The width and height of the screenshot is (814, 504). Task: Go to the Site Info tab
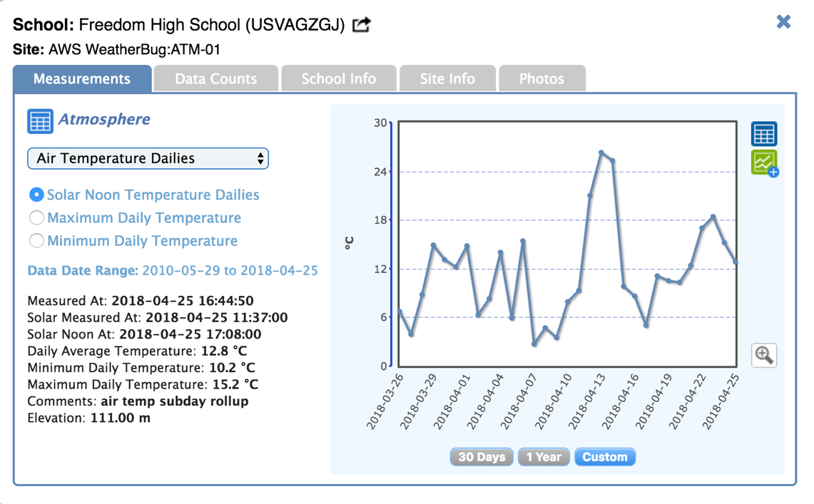pos(447,78)
